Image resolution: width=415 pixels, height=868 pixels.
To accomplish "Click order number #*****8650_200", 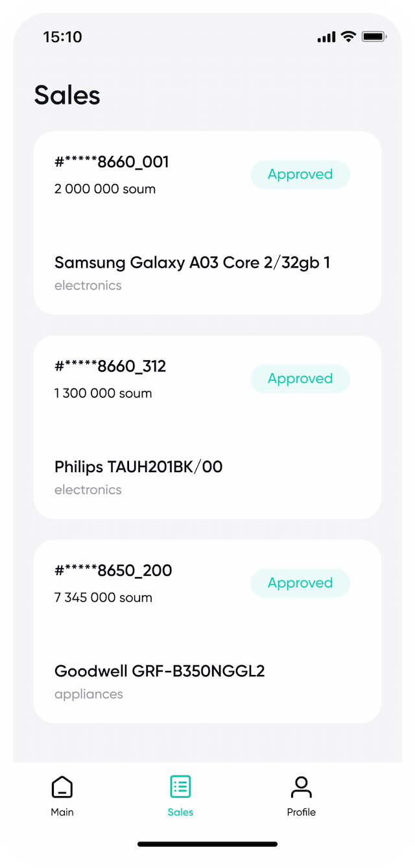I will (x=113, y=571).
